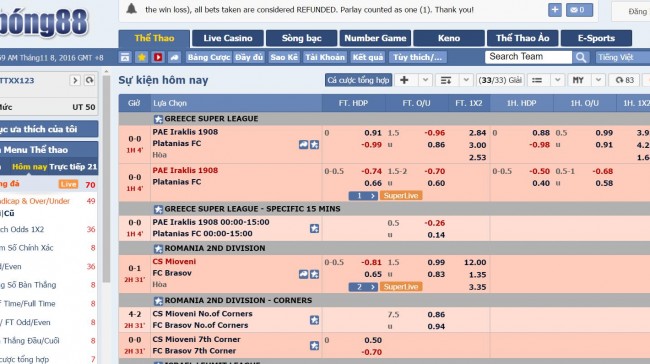Click the magnifier search icon beside Search Team
This screenshot has height=364, width=650.
[x=581, y=57]
